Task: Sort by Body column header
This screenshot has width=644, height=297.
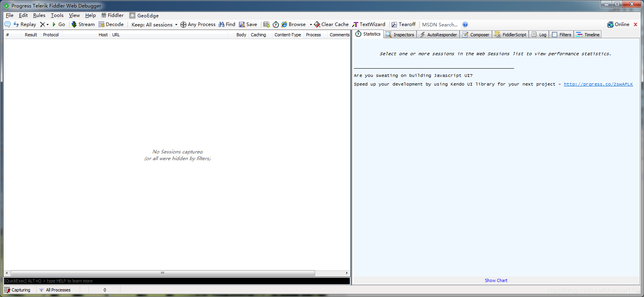Action: coord(241,35)
